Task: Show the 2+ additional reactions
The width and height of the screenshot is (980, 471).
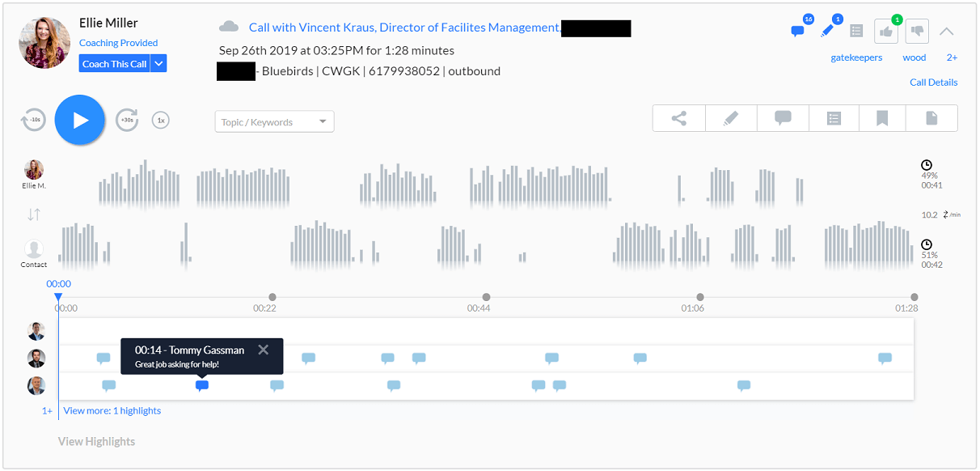Action: 952,57
